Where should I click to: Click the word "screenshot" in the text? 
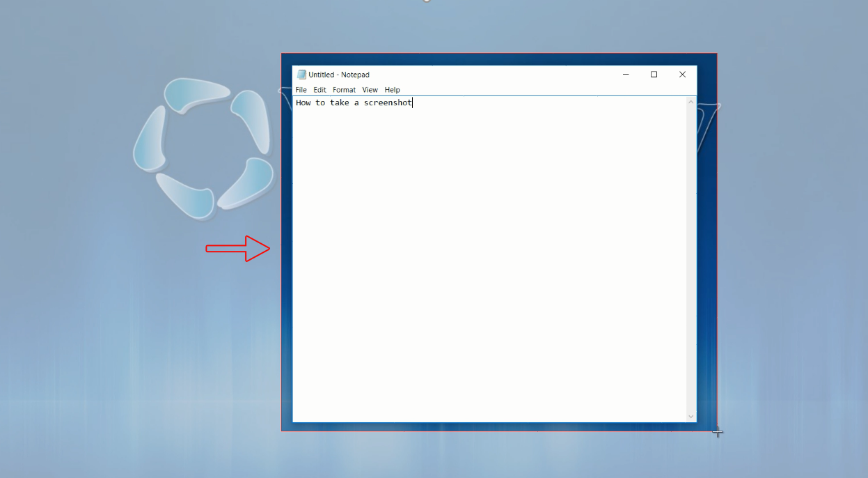click(388, 103)
